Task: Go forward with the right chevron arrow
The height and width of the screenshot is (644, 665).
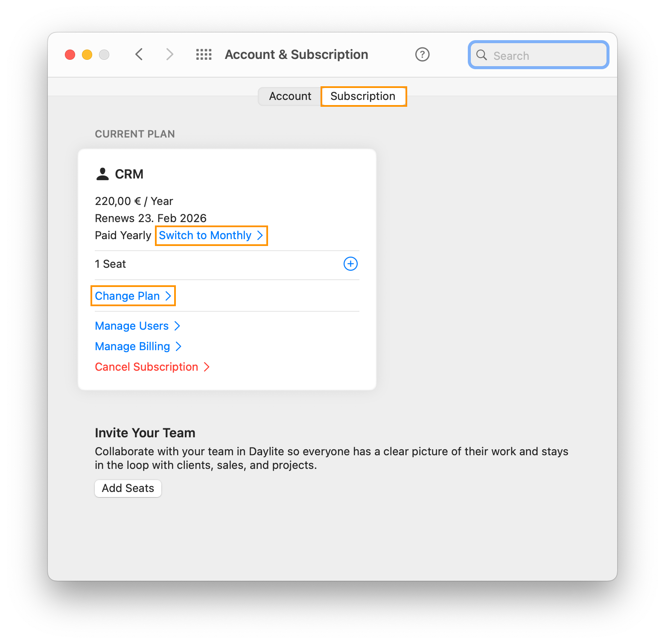Action: 169,55
